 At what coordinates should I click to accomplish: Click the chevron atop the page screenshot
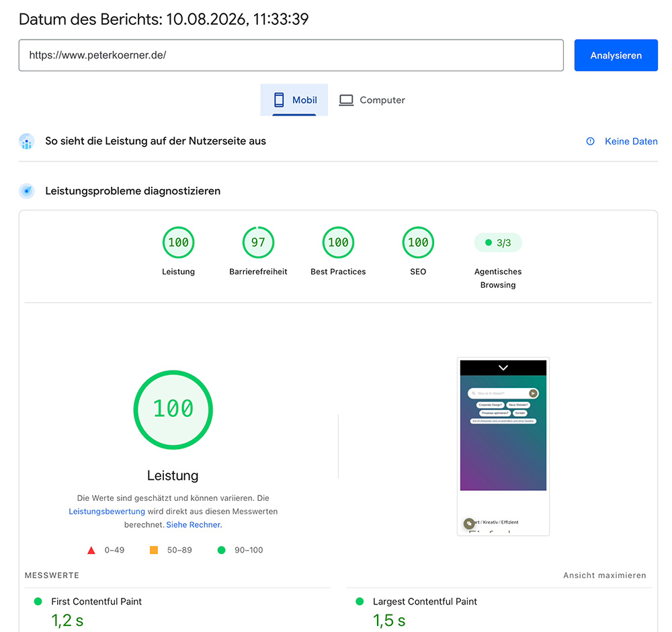click(503, 368)
